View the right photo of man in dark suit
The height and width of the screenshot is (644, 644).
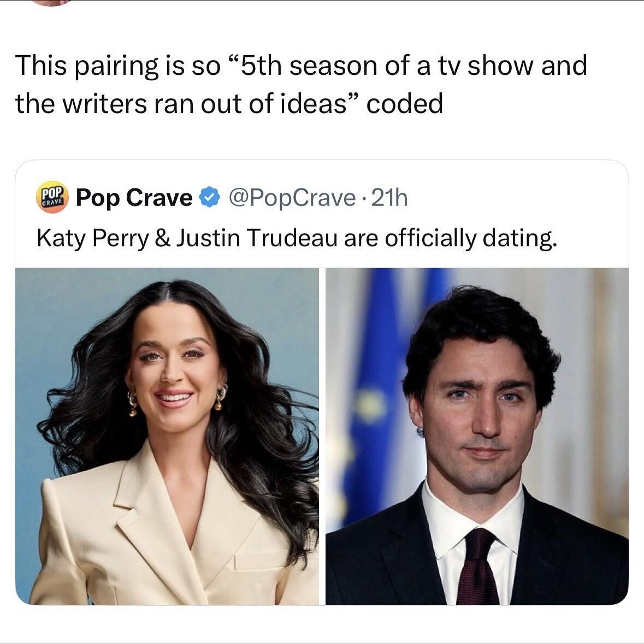click(477, 436)
